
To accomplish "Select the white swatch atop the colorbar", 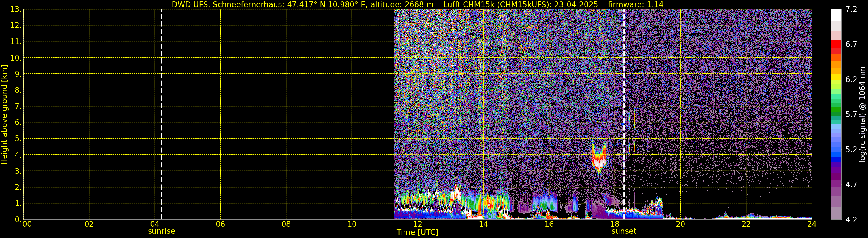I will (x=836, y=15).
